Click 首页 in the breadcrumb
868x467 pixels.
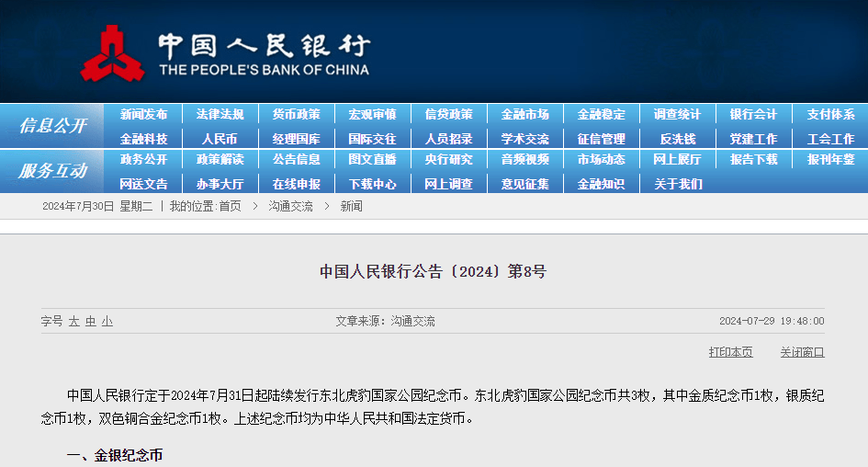coord(231,207)
